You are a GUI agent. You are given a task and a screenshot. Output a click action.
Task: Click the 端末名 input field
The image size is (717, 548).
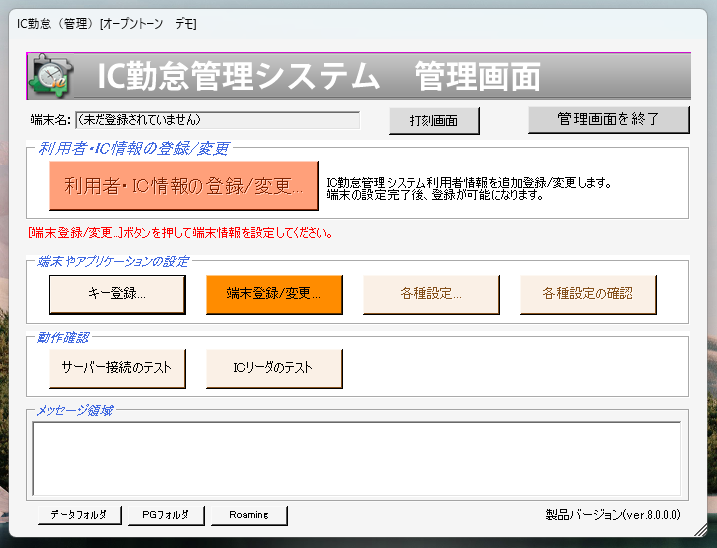(x=218, y=120)
